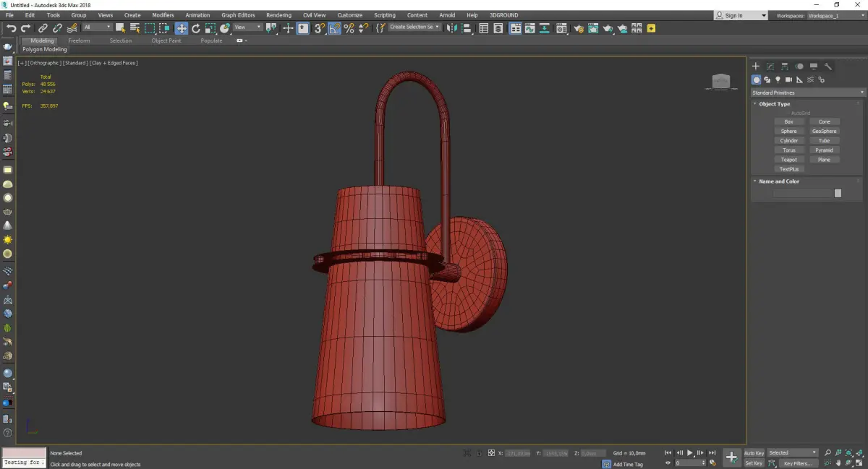Open the key mode Selected dropdown

coord(793,453)
